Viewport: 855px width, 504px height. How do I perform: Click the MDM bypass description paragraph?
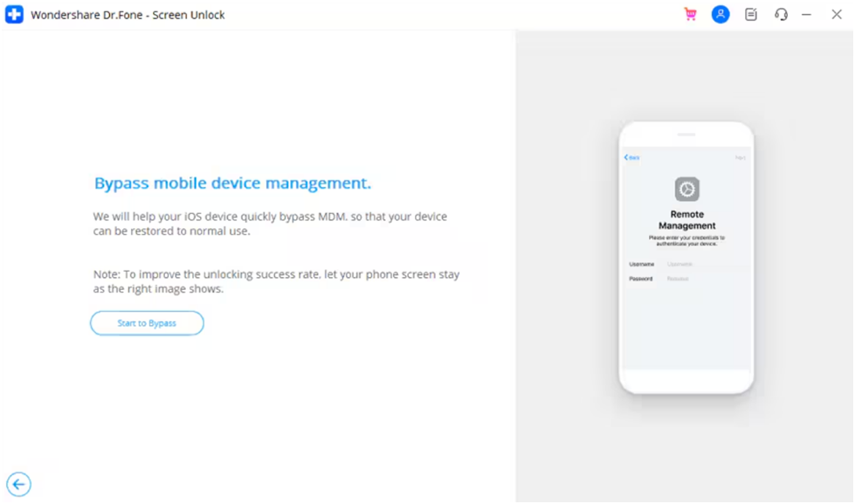[270, 224]
